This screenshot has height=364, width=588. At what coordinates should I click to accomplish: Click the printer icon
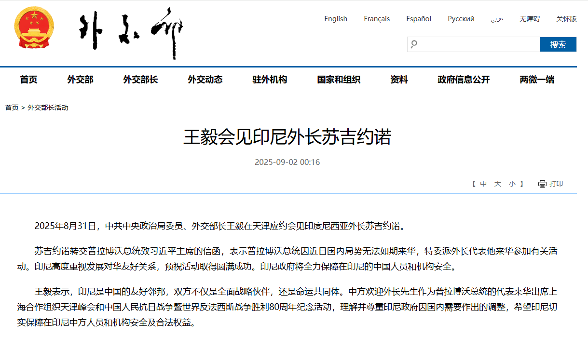click(x=542, y=184)
